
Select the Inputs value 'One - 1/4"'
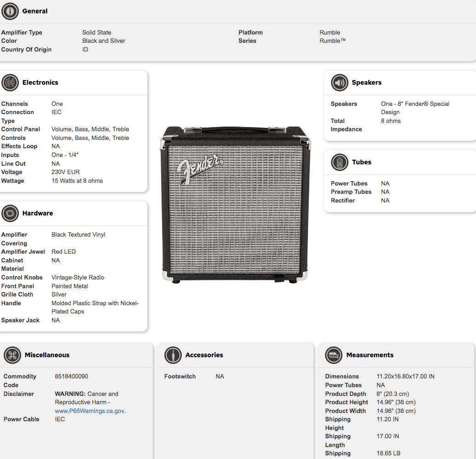pyautogui.click(x=65, y=155)
